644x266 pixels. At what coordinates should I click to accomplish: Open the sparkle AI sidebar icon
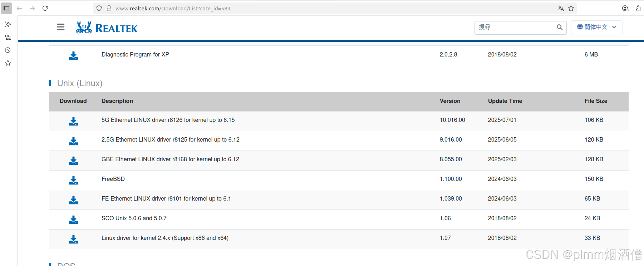click(8, 24)
